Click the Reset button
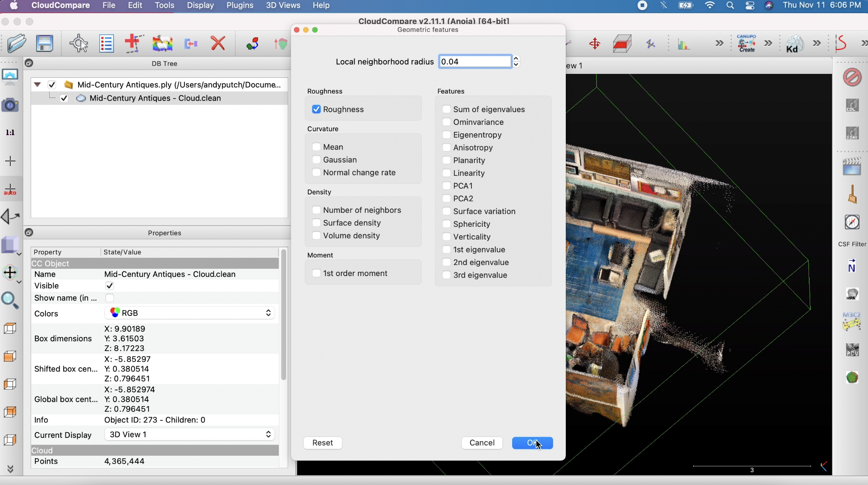 pyautogui.click(x=323, y=443)
